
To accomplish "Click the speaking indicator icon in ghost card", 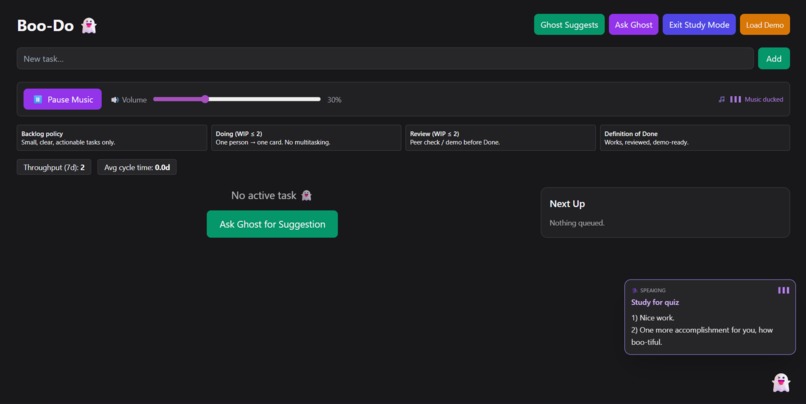I will [x=634, y=290].
